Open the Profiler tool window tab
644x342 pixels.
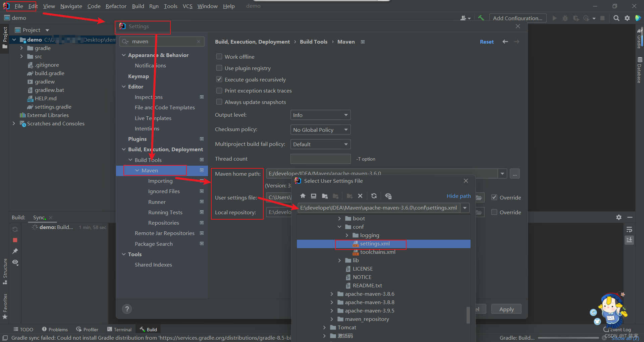(87, 330)
